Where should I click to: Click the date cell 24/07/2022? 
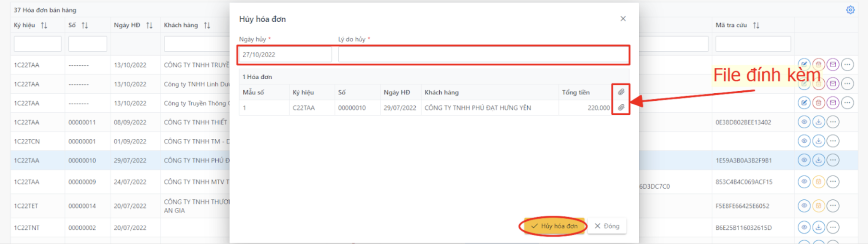pos(130,182)
